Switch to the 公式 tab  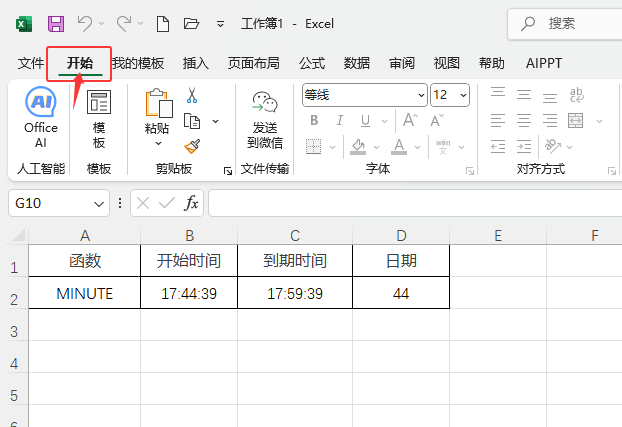(312, 63)
